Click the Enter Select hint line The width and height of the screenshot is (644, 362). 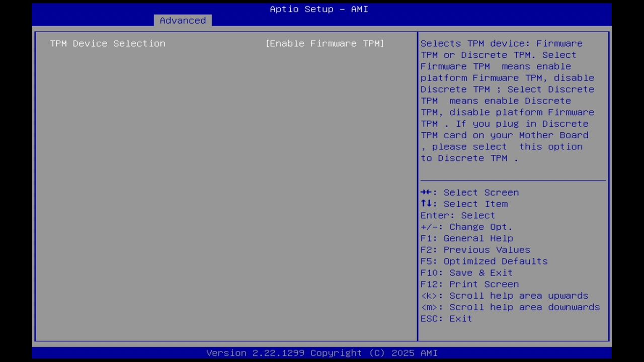click(457, 215)
